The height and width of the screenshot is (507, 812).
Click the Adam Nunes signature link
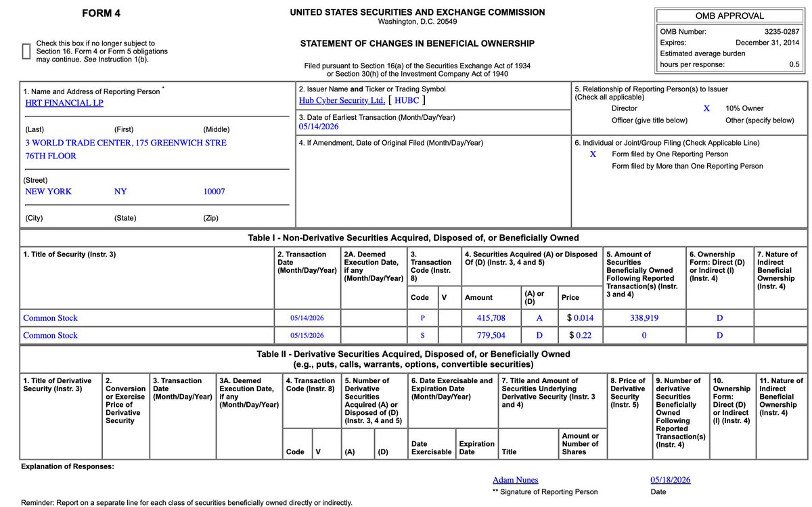point(516,480)
